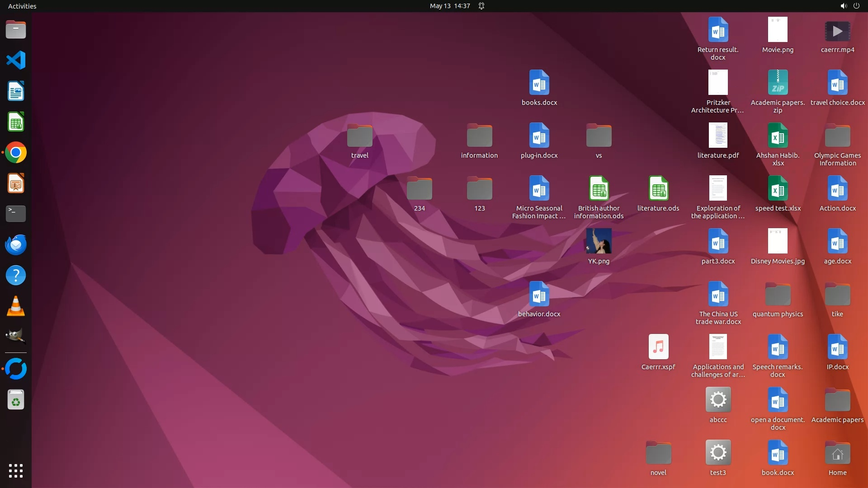Open GIMP image editor from dock
This screenshot has width=868, height=488.
pos(16,336)
